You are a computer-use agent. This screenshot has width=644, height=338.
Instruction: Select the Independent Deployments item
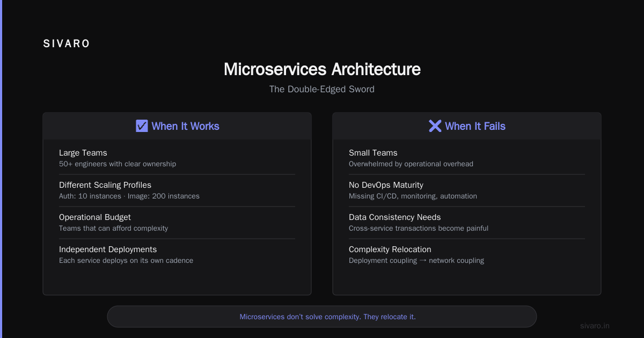click(x=108, y=249)
